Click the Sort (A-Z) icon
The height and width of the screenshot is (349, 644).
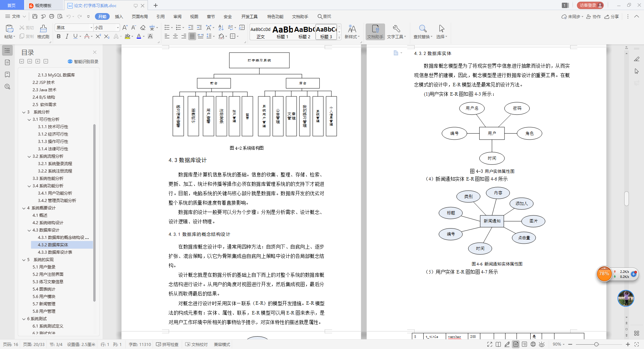(221, 28)
